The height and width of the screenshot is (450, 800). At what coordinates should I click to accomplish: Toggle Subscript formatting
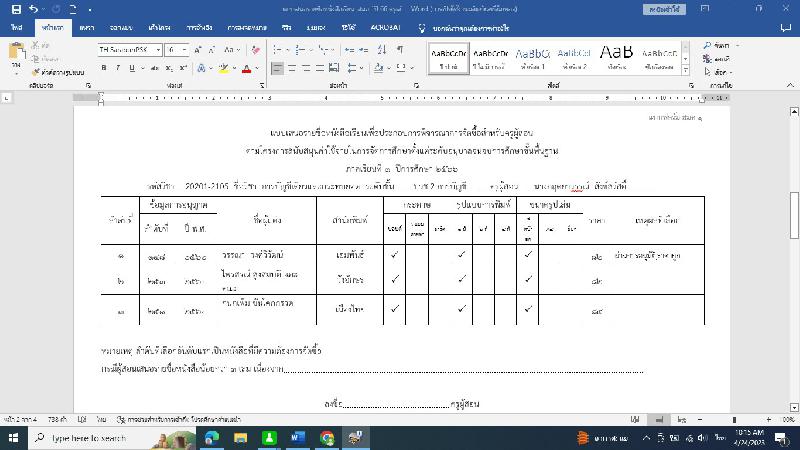[x=169, y=68]
